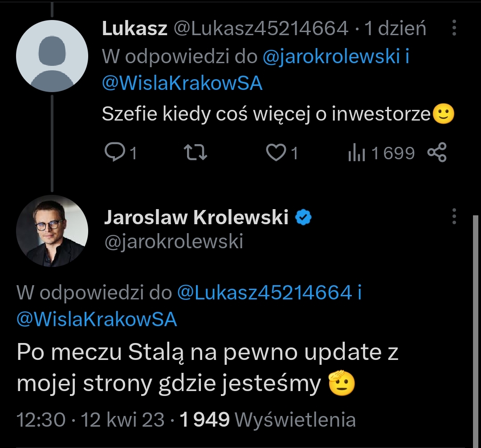Click the 1 dzień timestamp on Lukasz's tweet
481x448 pixels.
(395, 29)
